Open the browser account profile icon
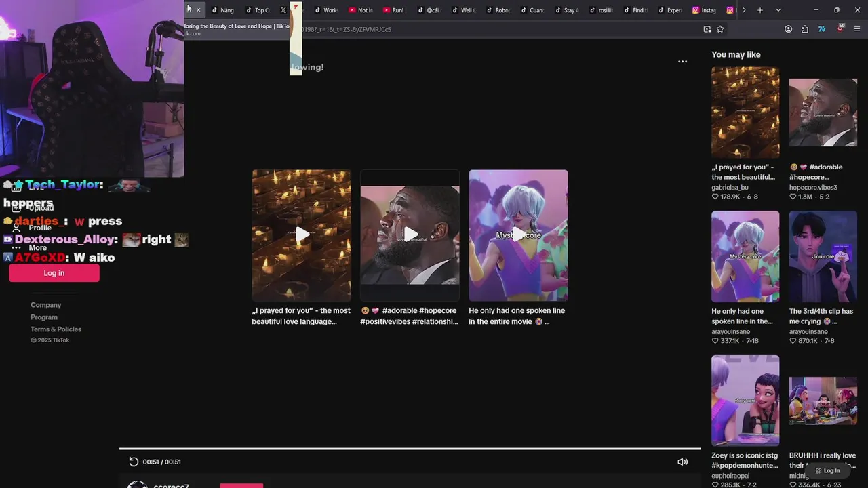The image size is (868, 488). click(x=788, y=29)
